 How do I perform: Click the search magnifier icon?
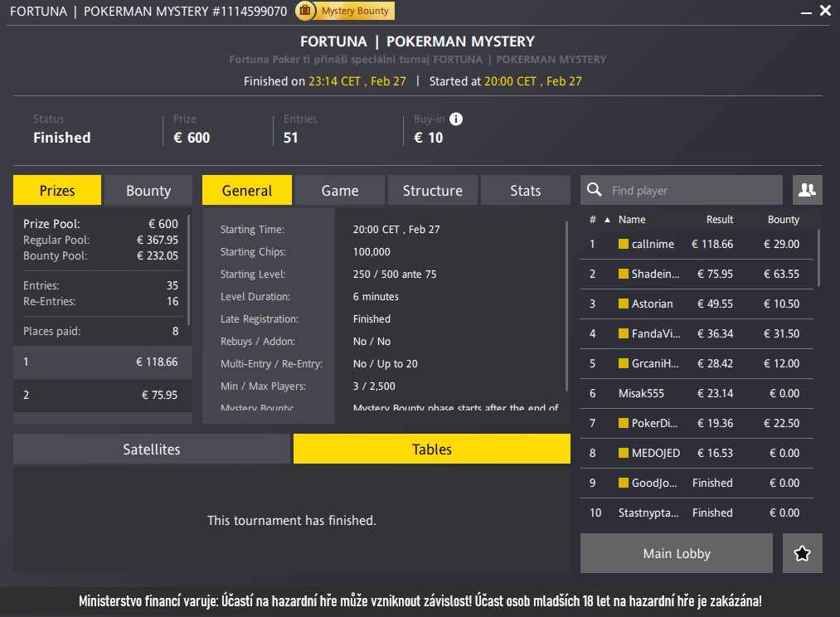[595, 191]
